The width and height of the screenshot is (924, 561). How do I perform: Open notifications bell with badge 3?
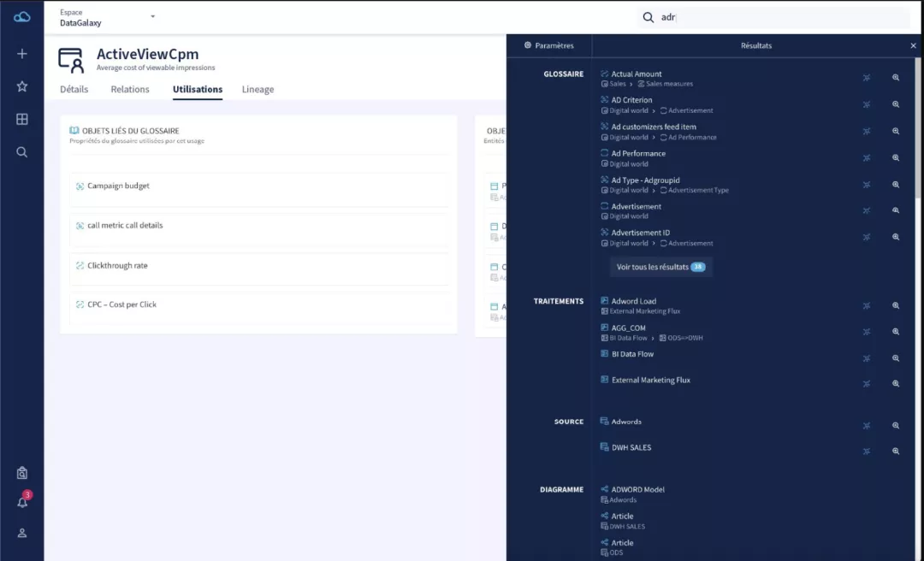23,501
